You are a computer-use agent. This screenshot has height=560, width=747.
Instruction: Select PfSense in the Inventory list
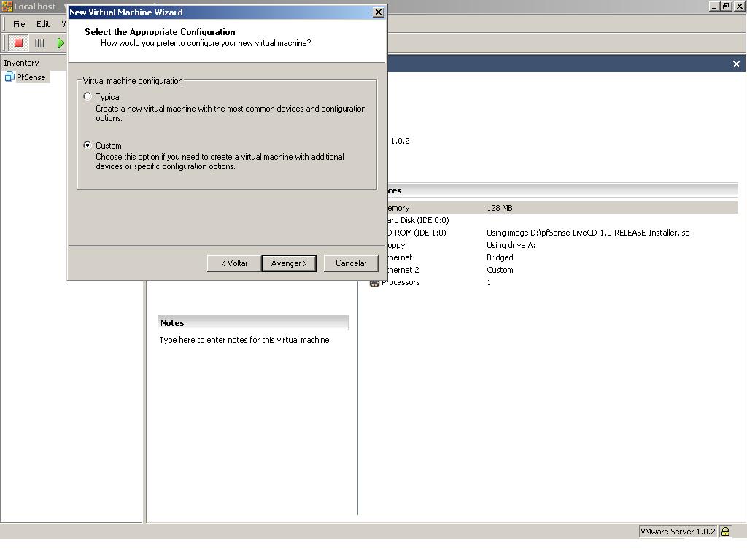tap(31, 77)
